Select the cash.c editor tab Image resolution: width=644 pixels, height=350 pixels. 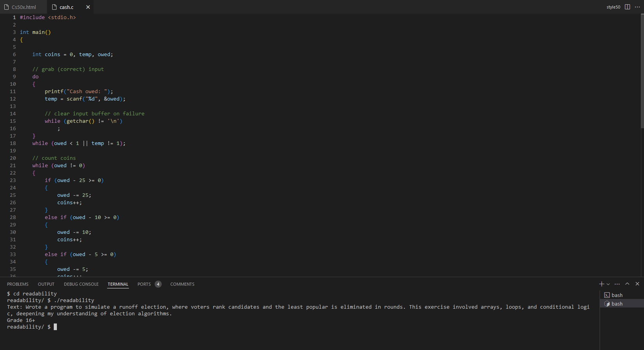pyautogui.click(x=66, y=7)
